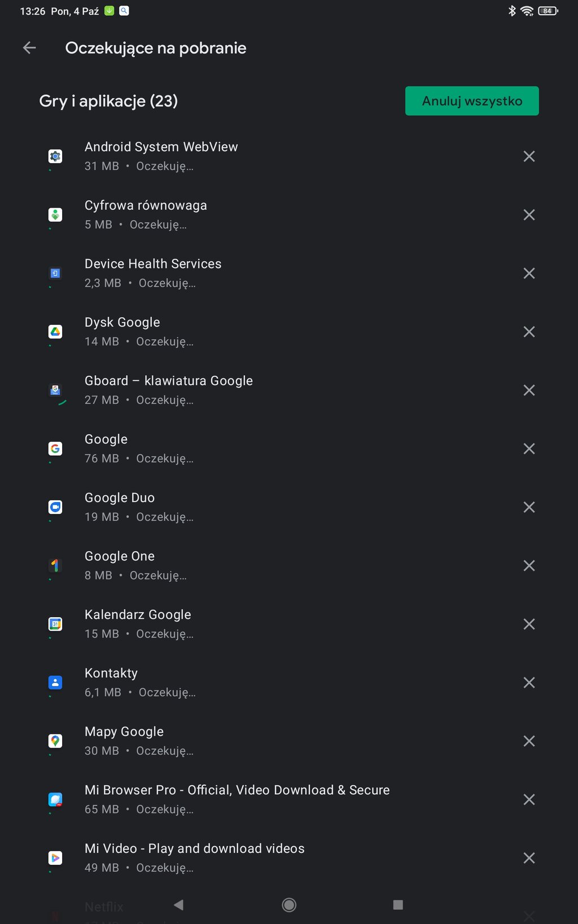This screenshot has width=578, height=924.
Task: Remove Device Health Services from queue
Action: click(x=529, y=274)
